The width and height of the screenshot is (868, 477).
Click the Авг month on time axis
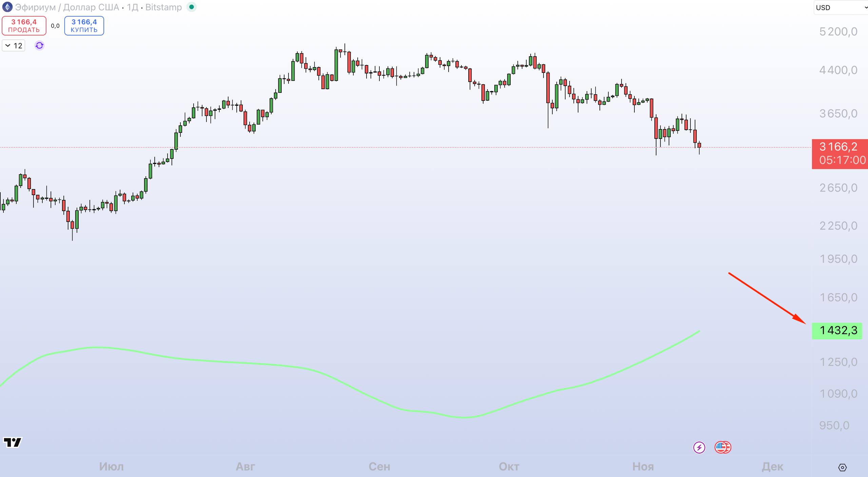(x=245, y=467)
